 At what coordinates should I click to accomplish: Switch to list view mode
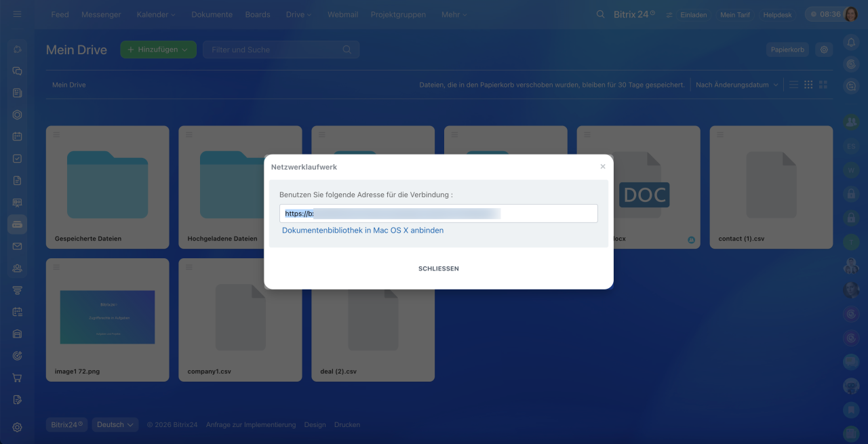click(793, 85)
